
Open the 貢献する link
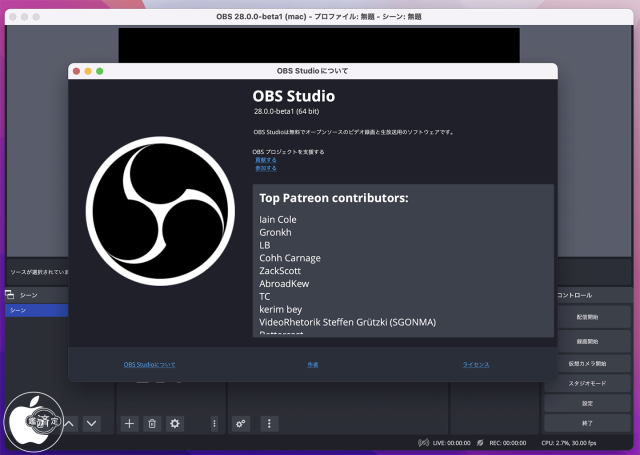(266, 160)
